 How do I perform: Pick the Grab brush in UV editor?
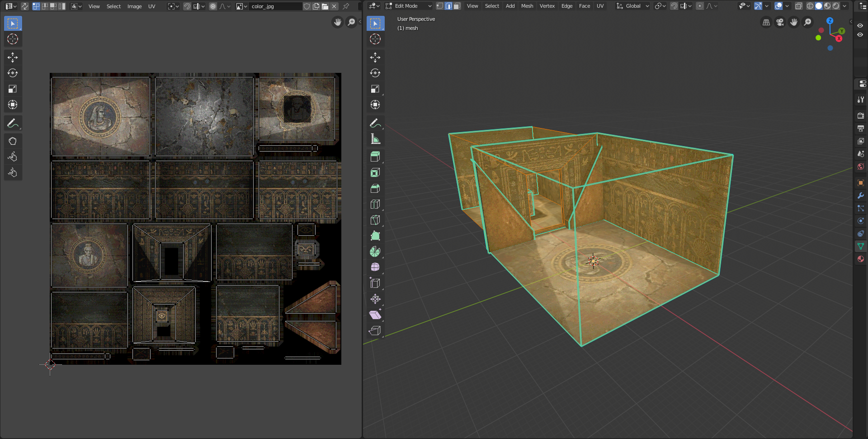(x=13, y=141)
